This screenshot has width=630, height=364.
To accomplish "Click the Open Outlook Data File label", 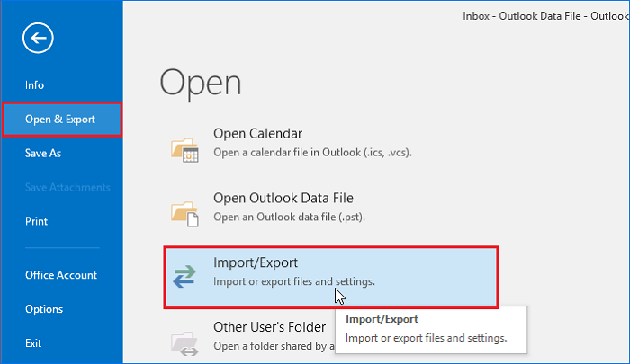I will pyautogui.click(x=283, y=198).
